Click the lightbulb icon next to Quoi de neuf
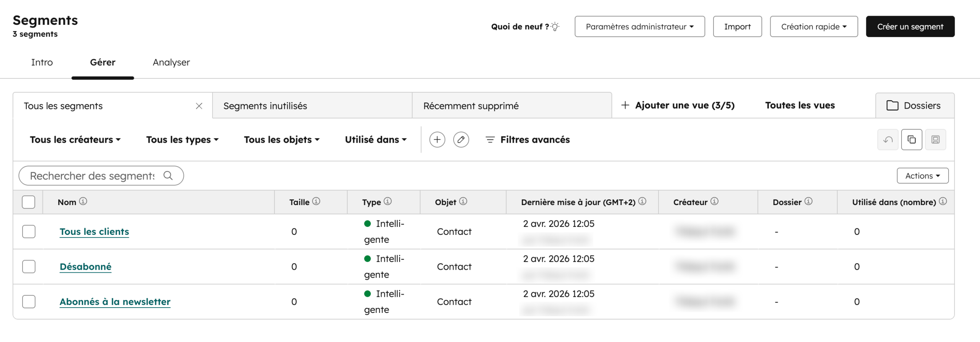The width and height of the screenshot is (980, 342). click(555, 26)
